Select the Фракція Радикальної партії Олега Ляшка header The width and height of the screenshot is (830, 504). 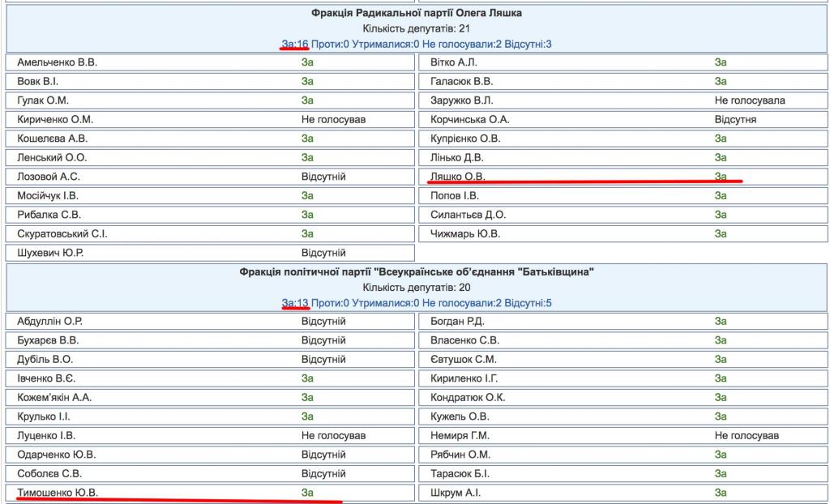[416, 13]
